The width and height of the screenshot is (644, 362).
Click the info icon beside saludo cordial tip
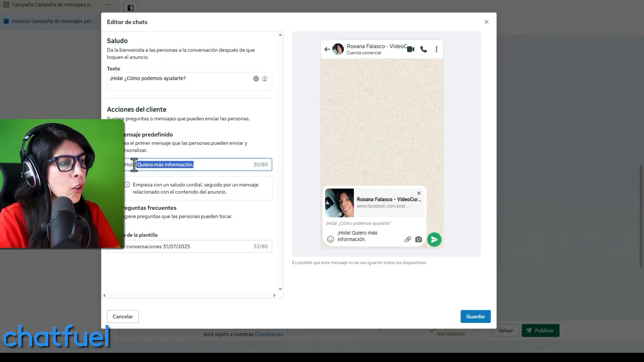pos(127,185)
